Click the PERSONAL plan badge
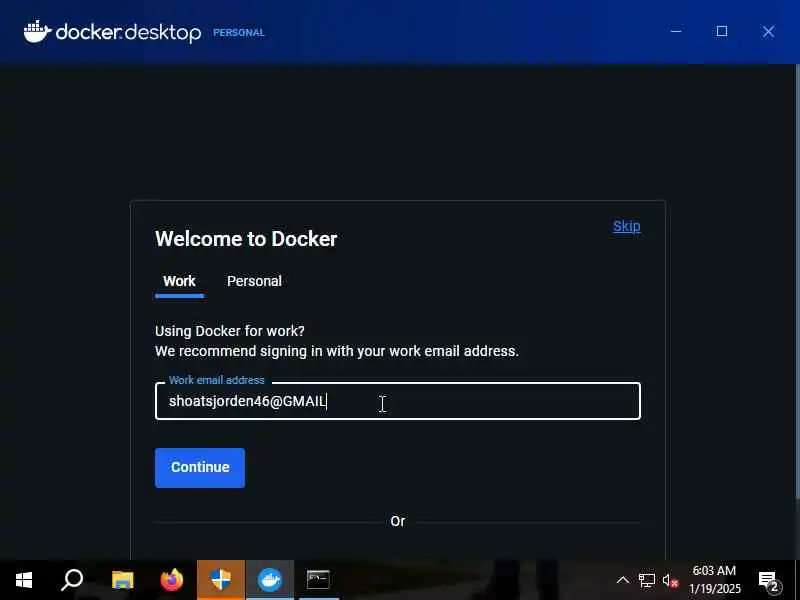The image size is (800, 600). [x=239, y=33]
